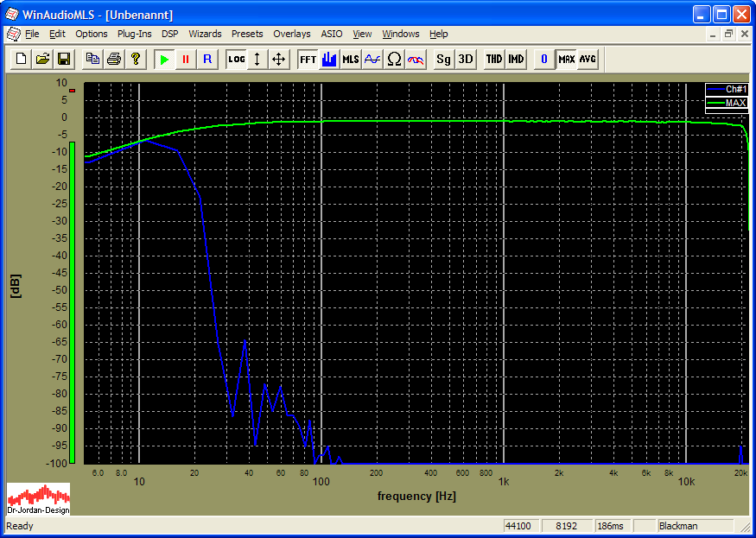Click the Print icon in the toolbar
The height and width of the screenshot is (538, 756).
(113, 59)
